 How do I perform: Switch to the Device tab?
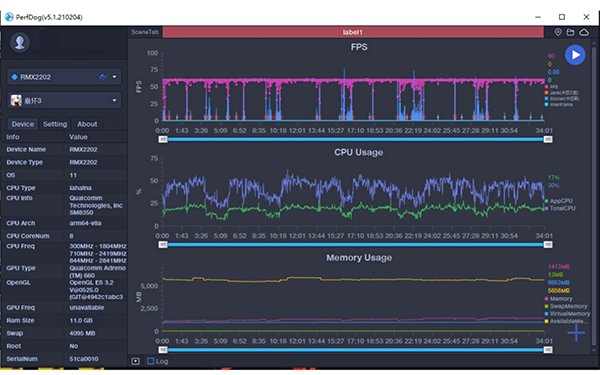[23, 124]
